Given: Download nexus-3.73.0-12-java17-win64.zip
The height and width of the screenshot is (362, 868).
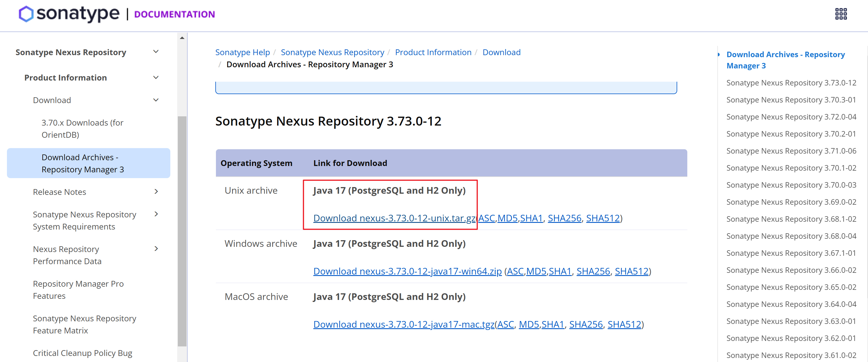Looking at the screenshot, I should (407, 271).
